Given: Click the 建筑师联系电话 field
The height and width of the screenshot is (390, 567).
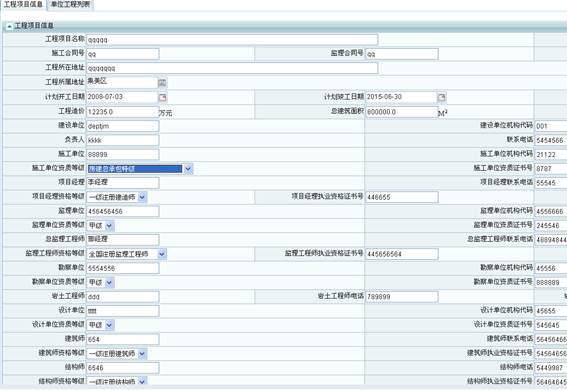Looking at the screenshot, I should 551,339.
